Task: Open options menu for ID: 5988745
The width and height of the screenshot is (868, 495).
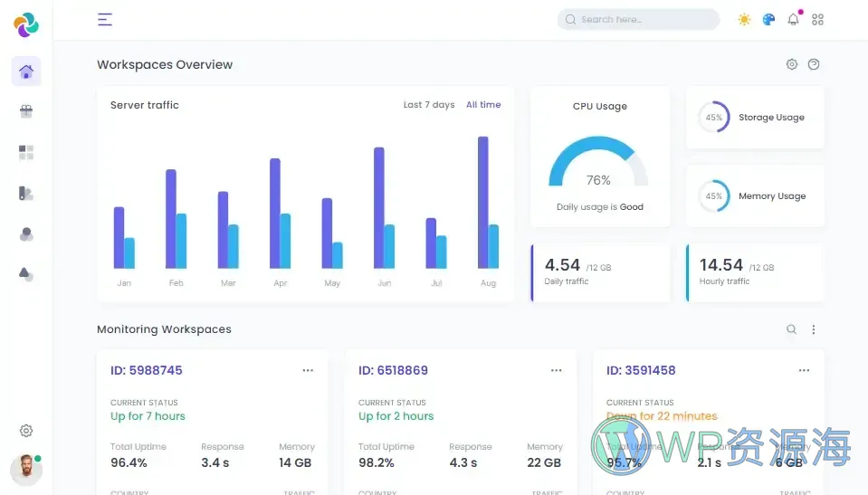Action: click(308, 370)
